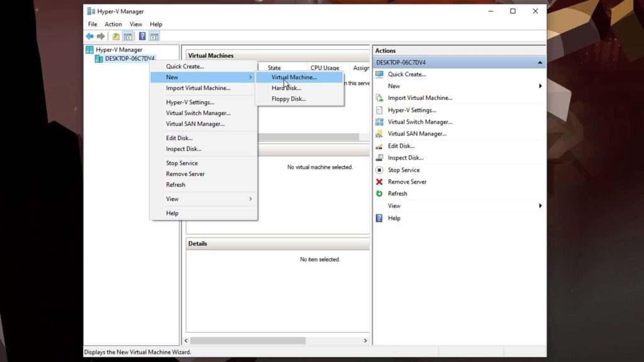Click the Virtual Machines list horizontal scrollbar
Image resolution: width=644 pixels, height=362 pixels.
(308, 136)
